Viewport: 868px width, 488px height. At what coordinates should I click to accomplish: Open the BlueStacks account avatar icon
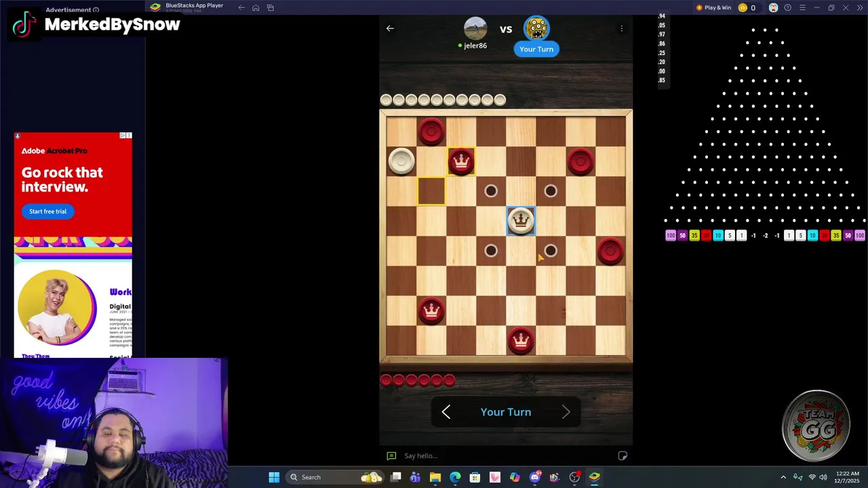773,7
